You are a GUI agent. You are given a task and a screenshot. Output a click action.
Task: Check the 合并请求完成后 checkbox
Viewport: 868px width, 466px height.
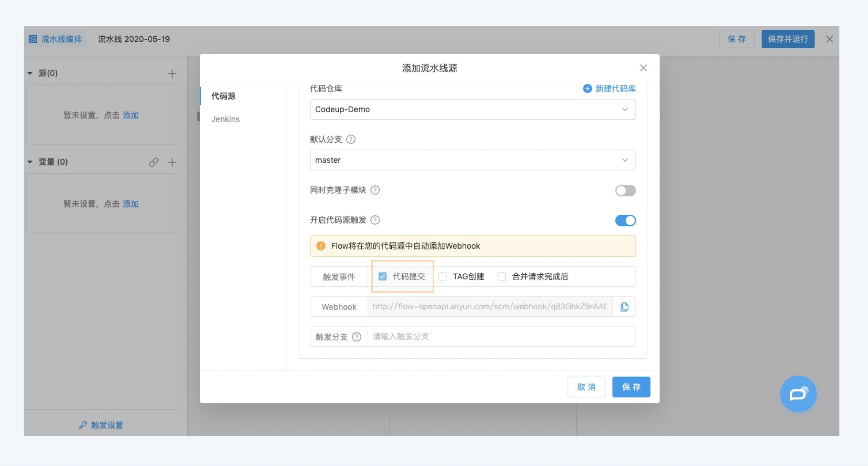click(502, 276)
